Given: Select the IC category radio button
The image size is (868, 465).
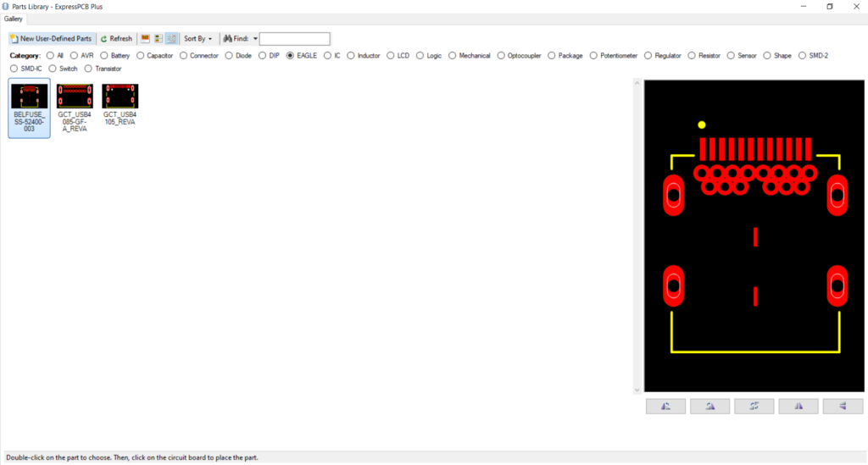Looking at the screenshot, I should (x=328, y=56).
